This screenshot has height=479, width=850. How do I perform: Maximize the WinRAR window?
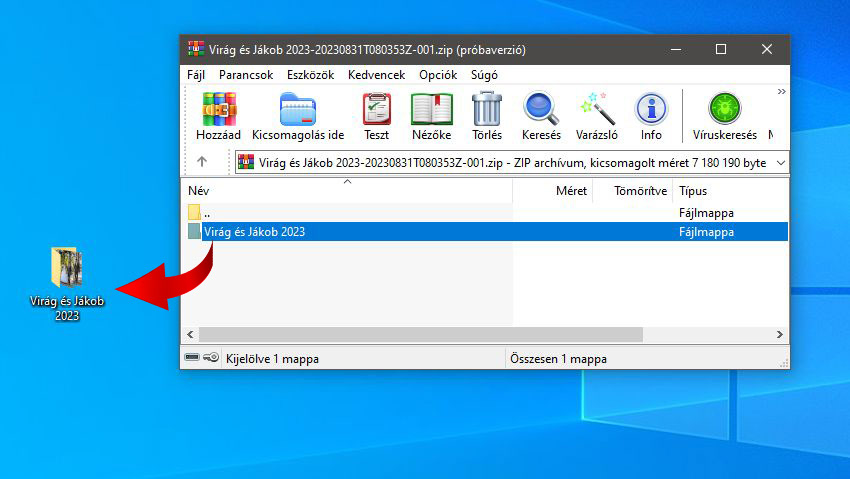click(720, 49)
